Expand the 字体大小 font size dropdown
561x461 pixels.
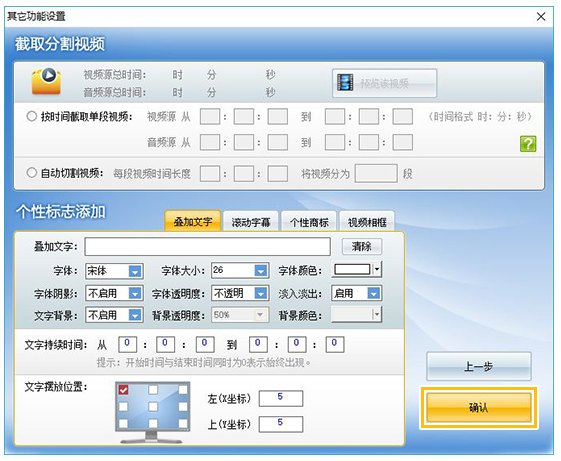coord(260,271)
